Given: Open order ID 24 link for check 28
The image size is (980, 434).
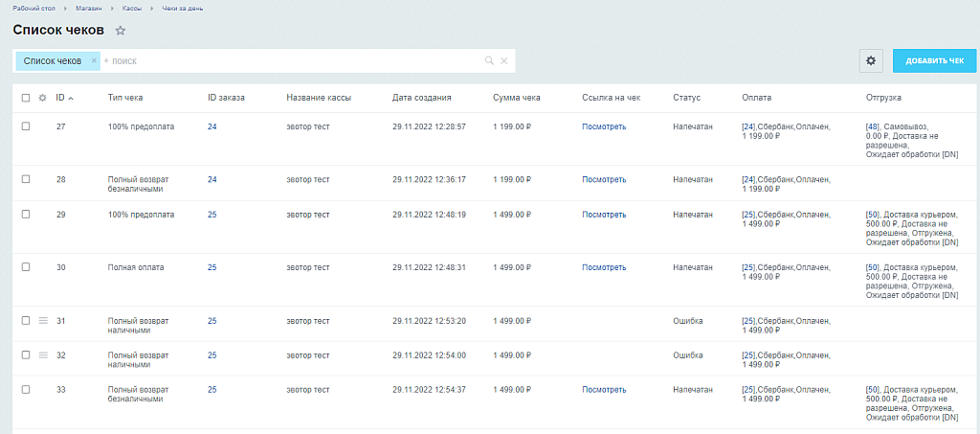Looking at the screenshot, I should click(212, 179).
